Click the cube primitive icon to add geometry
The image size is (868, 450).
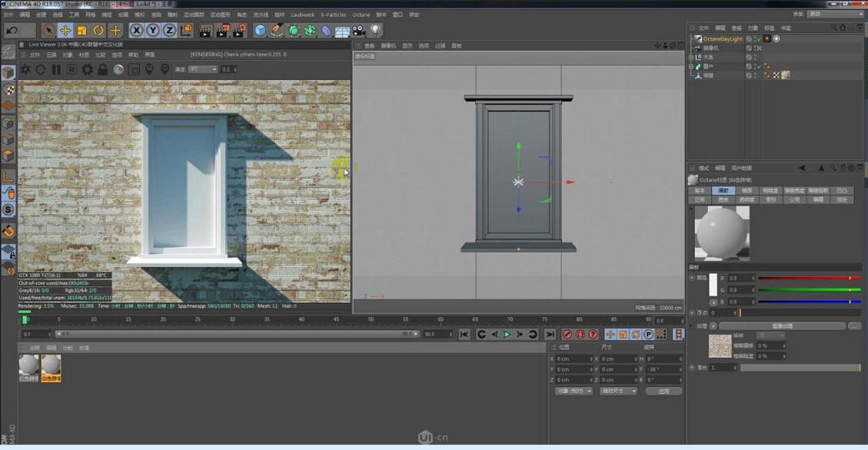[x=261, y=30]
